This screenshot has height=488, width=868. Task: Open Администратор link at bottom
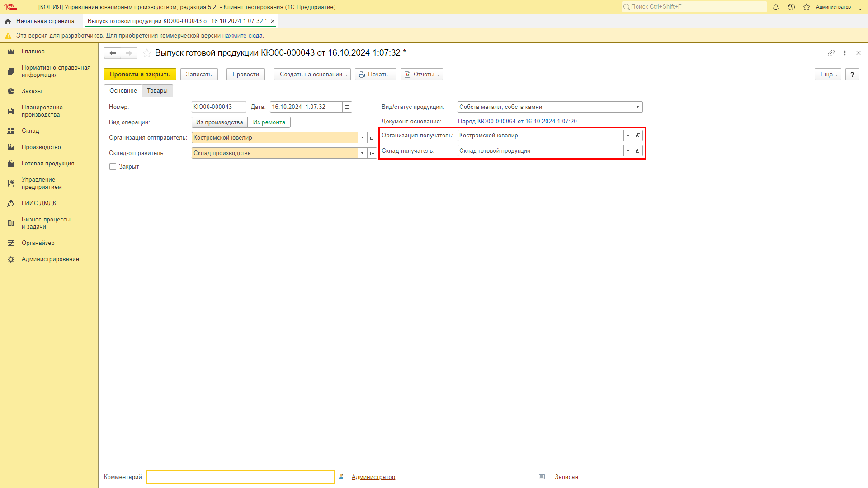pyautogui.click(x=373, y=477)
